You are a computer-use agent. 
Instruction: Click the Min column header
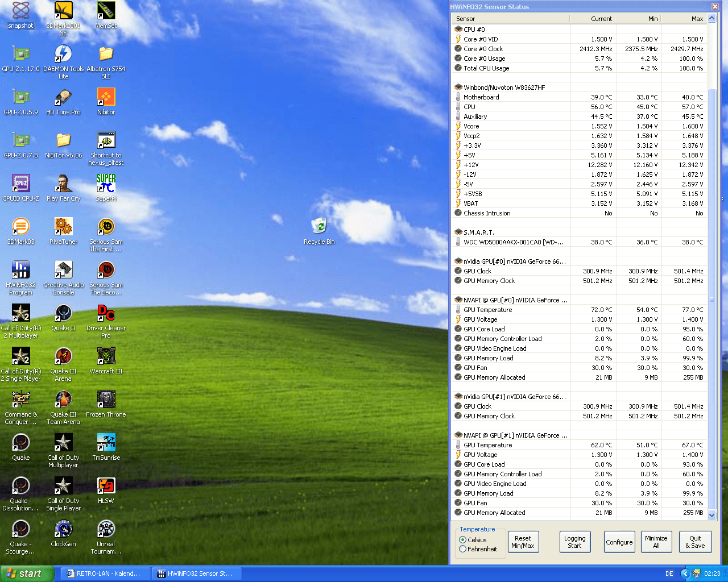(x=638, y=19)
